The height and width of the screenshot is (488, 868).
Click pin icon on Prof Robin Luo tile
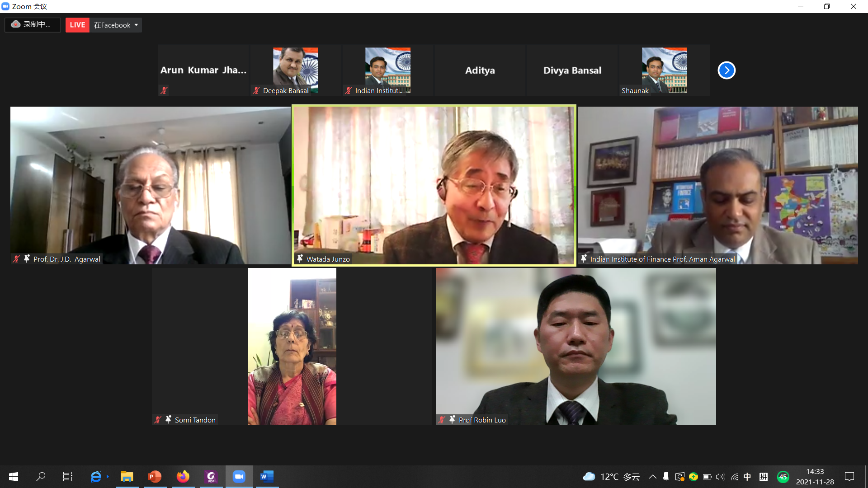[452, 420]
